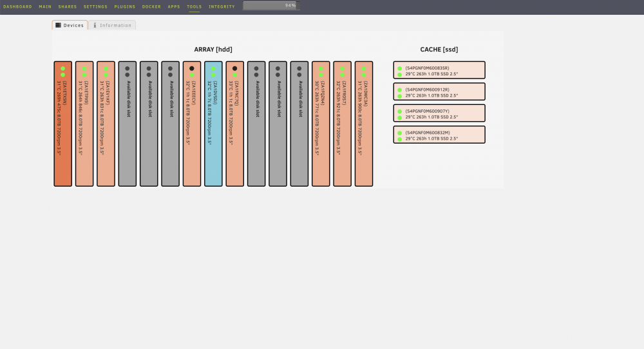
Task: Select drive ZA1EECV in the array
Action: (x=192, y=124)
